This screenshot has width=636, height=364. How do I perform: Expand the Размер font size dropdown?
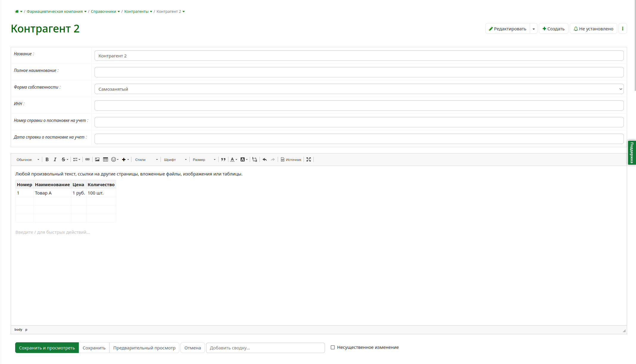pyautogui.click(x=204, y=160)
